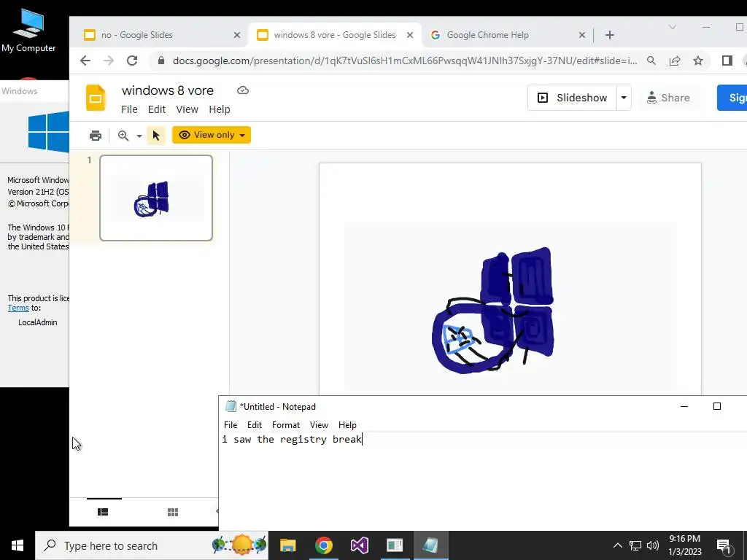Click the network tray icon
The width and height of the screenshot is (747, 560).
click(635, 545)
